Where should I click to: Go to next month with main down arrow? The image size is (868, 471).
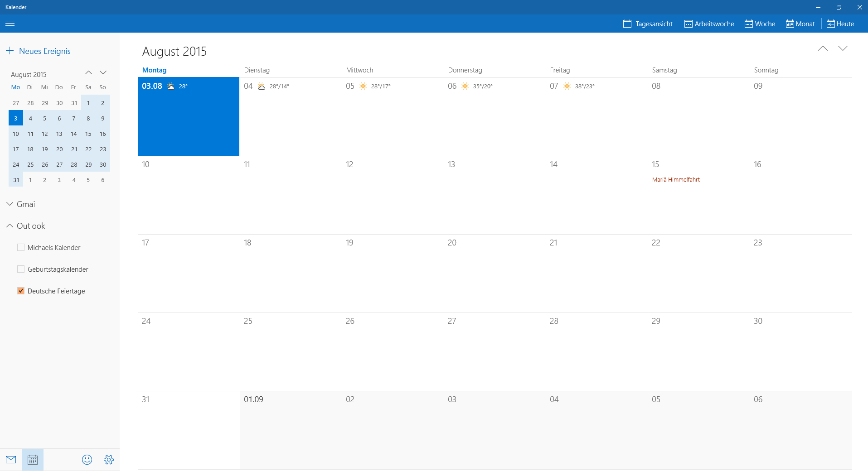tap(843, 48)
